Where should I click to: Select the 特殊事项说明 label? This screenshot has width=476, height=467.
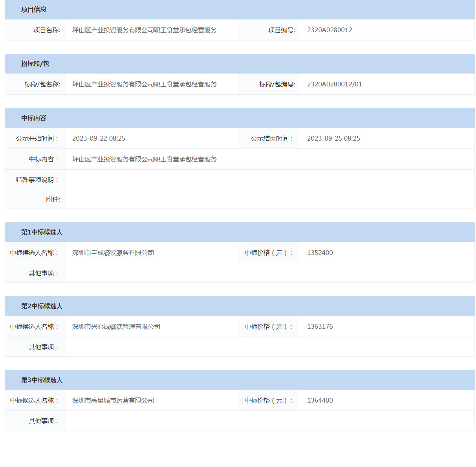(37, 179)
